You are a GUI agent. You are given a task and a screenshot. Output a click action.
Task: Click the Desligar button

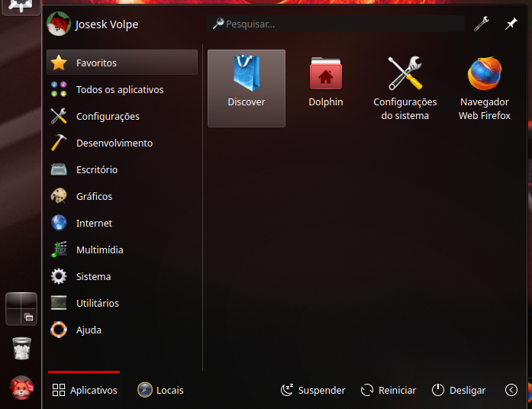click(459, 390)
